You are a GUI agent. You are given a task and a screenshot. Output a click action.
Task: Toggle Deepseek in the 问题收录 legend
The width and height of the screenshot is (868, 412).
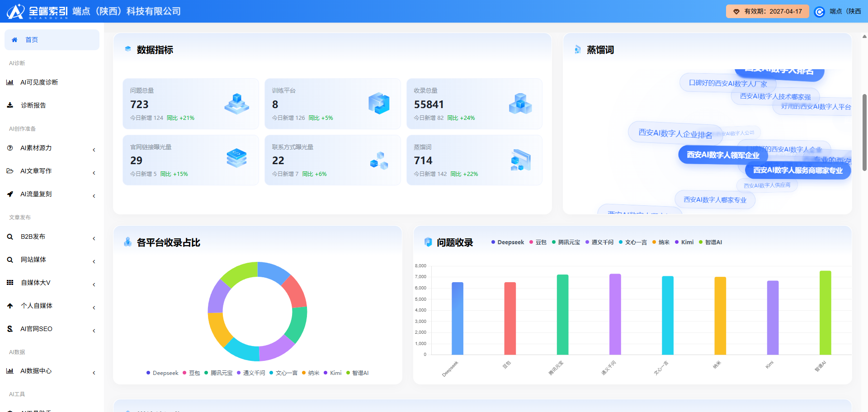click(x=507, y=242)
